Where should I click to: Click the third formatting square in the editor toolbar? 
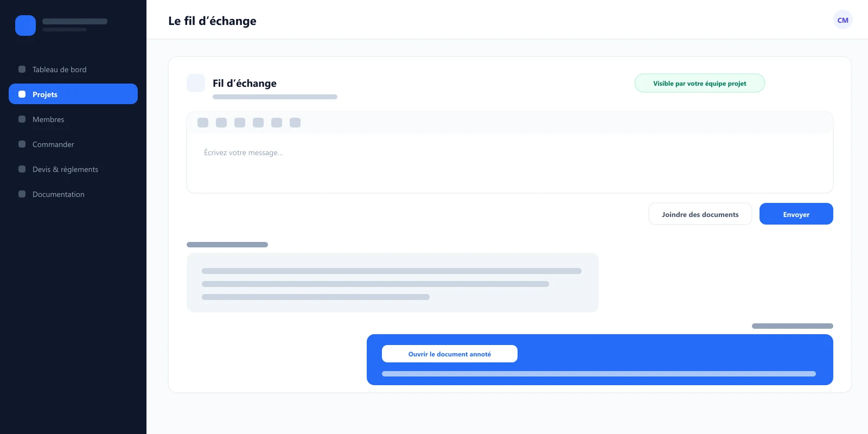[x=240, y=123]
